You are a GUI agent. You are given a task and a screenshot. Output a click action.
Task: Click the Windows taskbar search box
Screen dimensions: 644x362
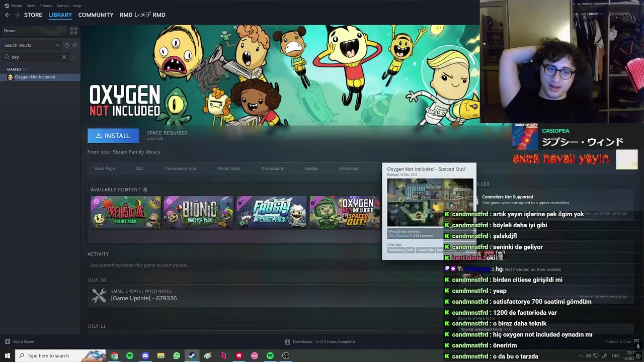point(60,355)
